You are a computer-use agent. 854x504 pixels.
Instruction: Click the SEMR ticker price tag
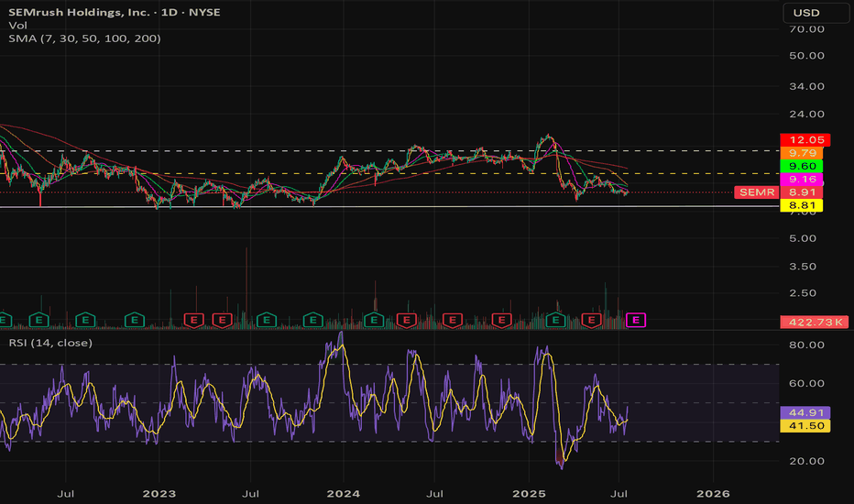[757, 192]
